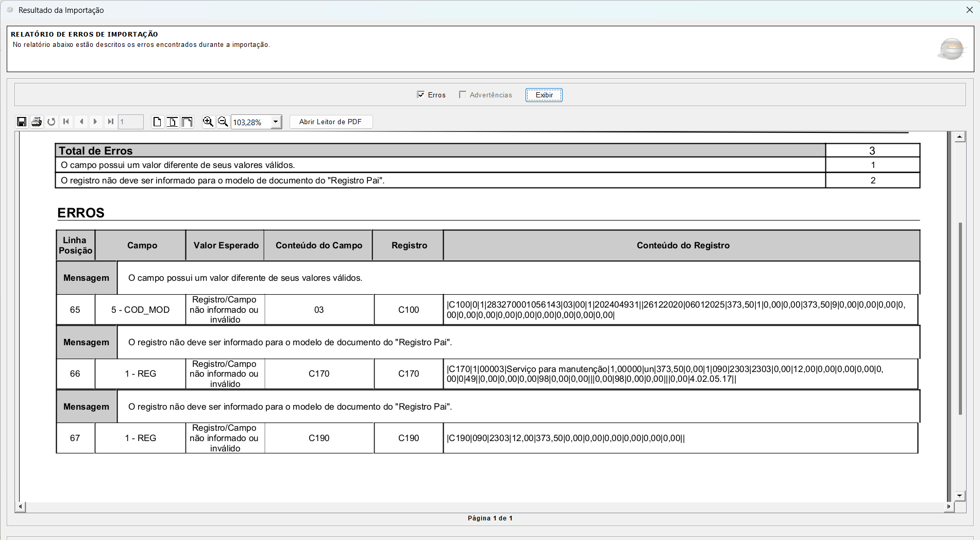
Task: Enable the Advertências checkbox
Action: (x=463, y=95)
